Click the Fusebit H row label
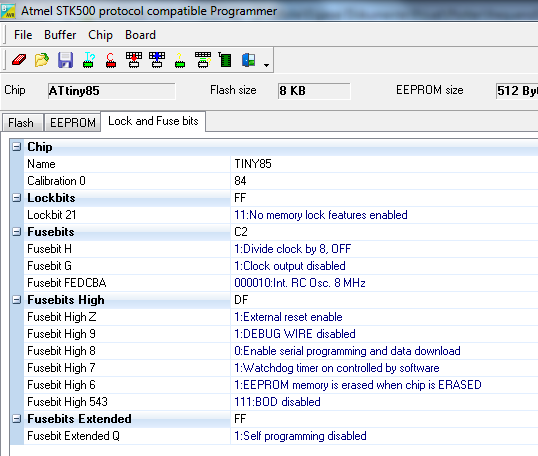The width and height of the screenshot is (538, 456). click(x=49, y=249)
